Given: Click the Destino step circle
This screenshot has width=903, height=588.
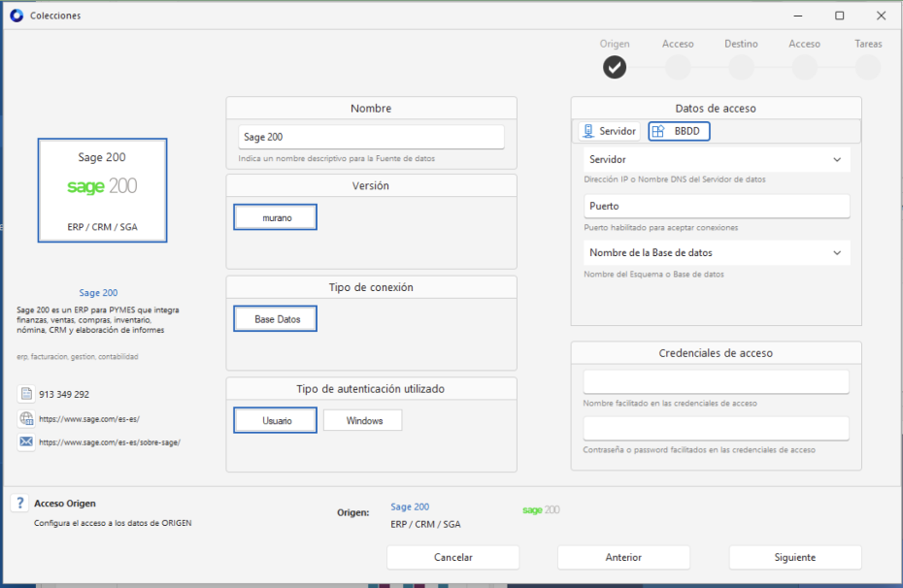Looking at the screenshot, I should [x=741, y=67].
